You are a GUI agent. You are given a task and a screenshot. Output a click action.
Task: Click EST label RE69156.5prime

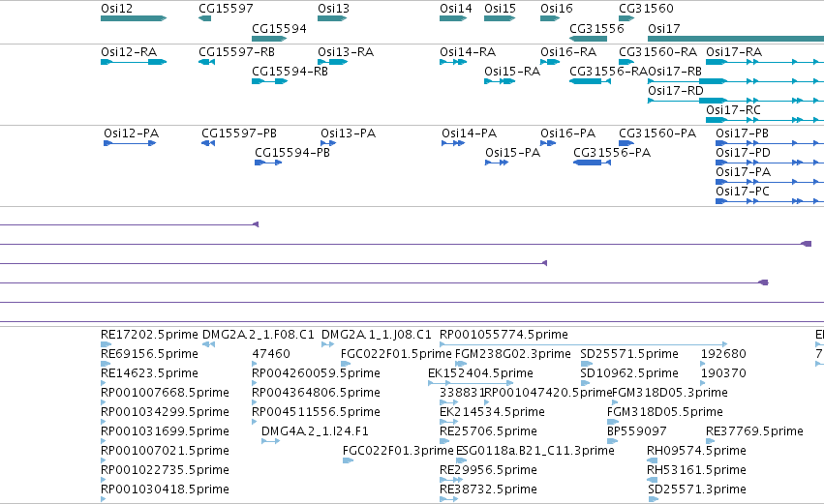149,354
